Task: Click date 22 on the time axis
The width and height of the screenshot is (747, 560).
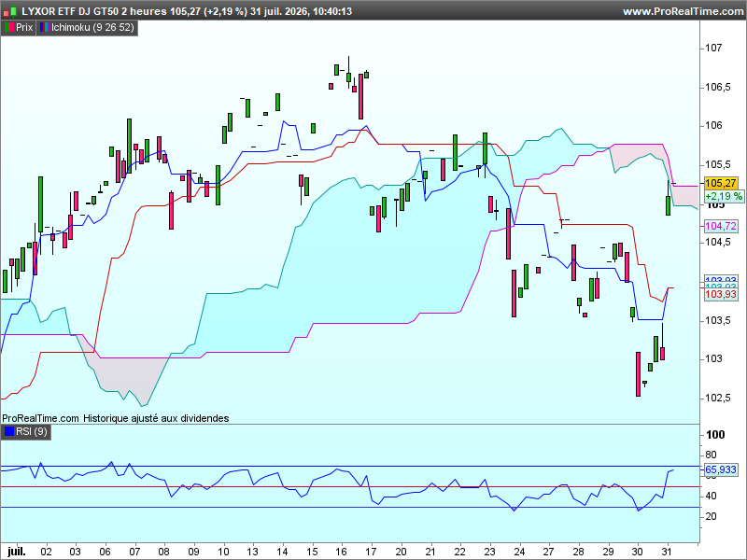Action: pos(459,552)
